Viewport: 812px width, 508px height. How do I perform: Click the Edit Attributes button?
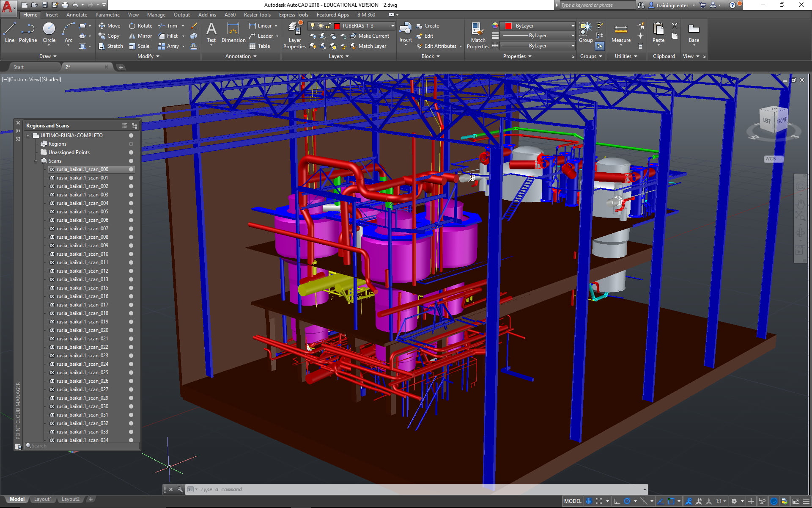click(x=439, y=46)
